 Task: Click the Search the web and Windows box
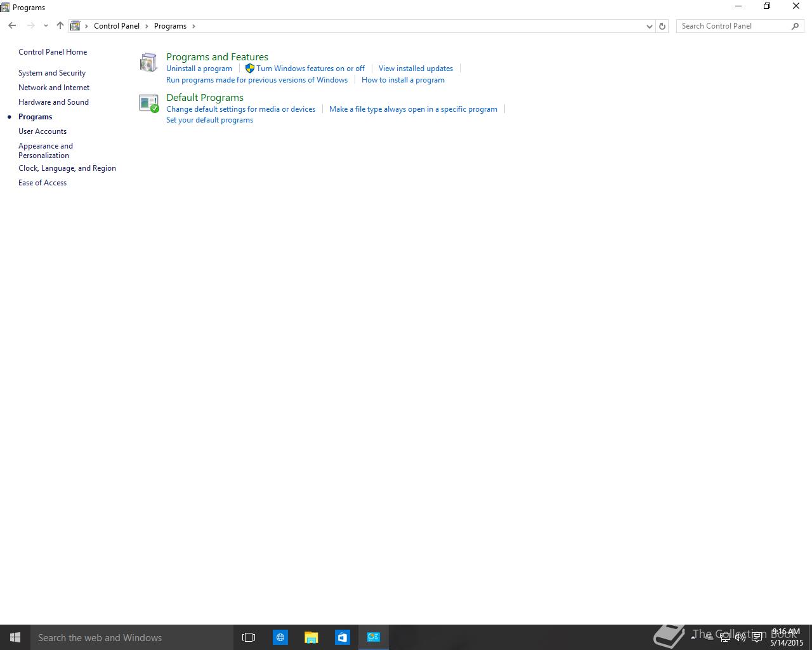(132, 637)
